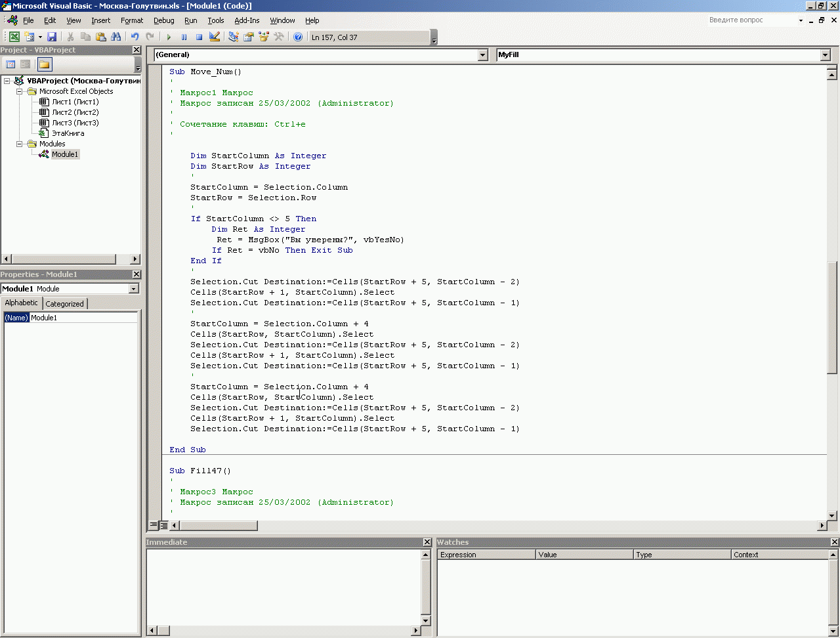Save the workbook with the floppy icon
840x638 pixels.
coord(52,37)
